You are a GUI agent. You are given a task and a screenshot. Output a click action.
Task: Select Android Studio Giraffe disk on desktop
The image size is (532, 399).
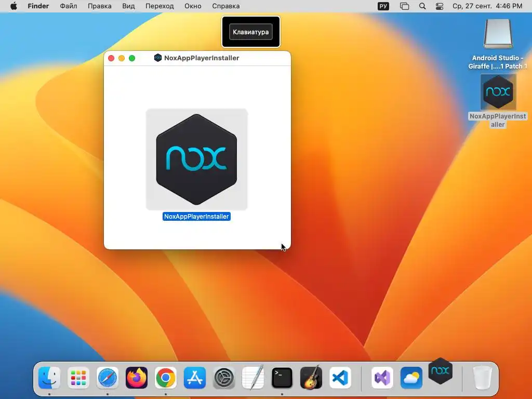click(498, 34)
